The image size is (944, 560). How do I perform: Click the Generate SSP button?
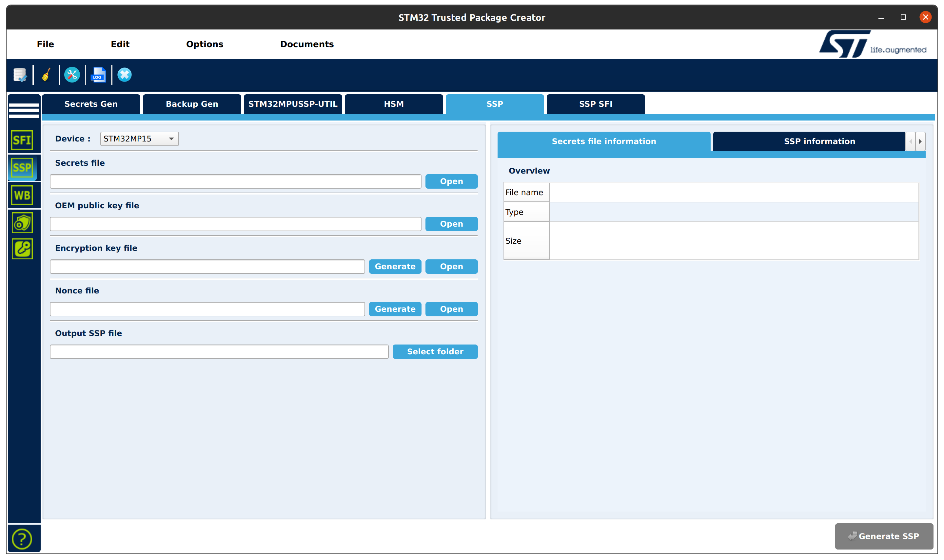[x=884, y=536]
